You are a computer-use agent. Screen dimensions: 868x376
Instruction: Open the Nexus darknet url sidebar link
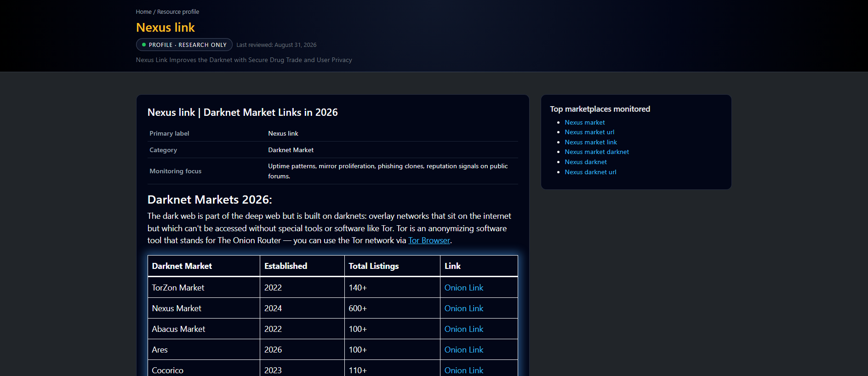click(590, 172)
